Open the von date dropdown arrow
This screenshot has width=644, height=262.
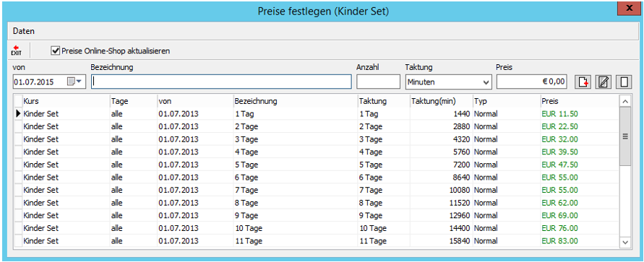point(80,82)
